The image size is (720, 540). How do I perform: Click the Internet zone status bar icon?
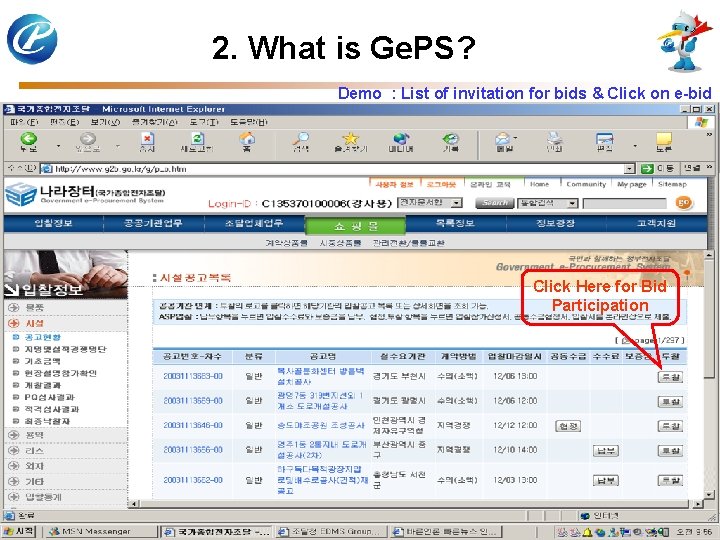pos(585,516)
